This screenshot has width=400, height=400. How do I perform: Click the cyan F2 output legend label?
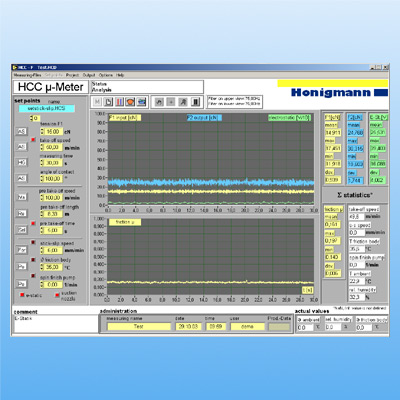tap(204, 118)
